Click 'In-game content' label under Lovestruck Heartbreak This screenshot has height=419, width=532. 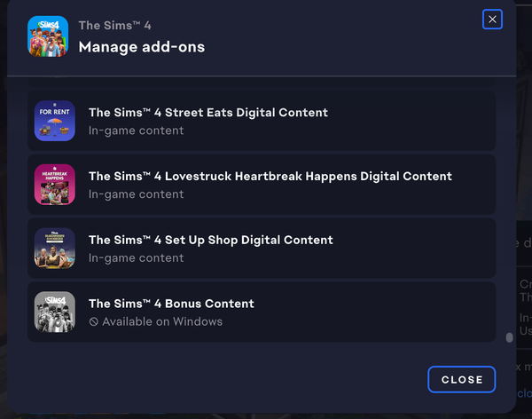[x=136, y=194]
